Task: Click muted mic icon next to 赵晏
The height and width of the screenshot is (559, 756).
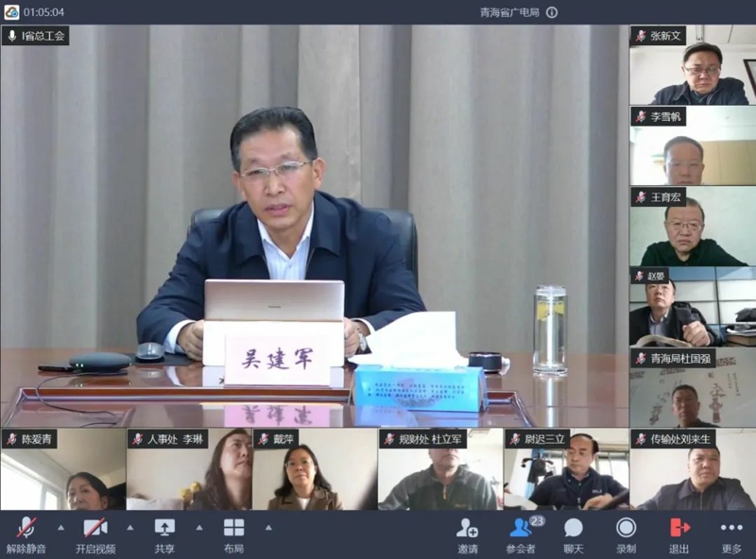Action: coord(640,276)
